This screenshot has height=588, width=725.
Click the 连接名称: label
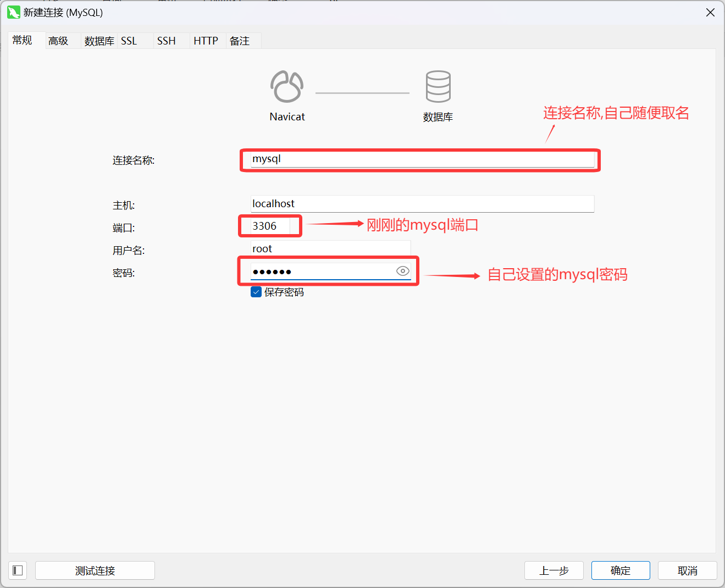pyautogui.click(x=134, y=160)
